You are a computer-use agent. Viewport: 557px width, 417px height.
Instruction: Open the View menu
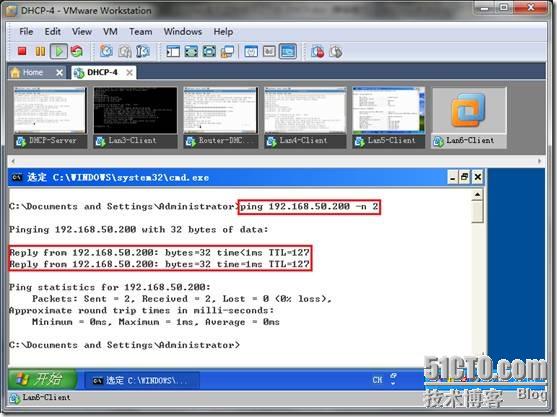tap(82, 32)
